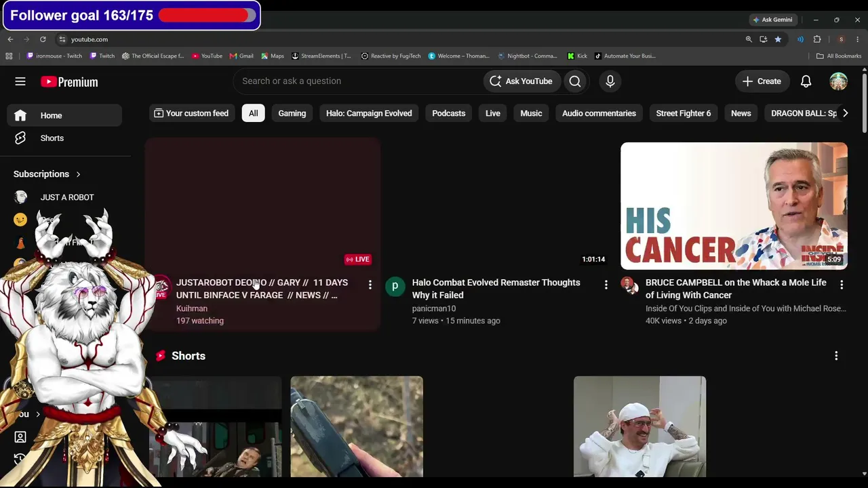Screen dimensions: 868x488
Task: Go back with browser back arrow
Action: pyautogui.click(x=10, y=39)
